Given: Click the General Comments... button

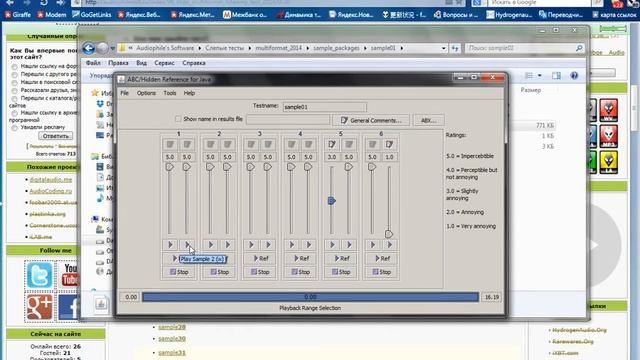Looking at the screenshot, I should point(371,120).
